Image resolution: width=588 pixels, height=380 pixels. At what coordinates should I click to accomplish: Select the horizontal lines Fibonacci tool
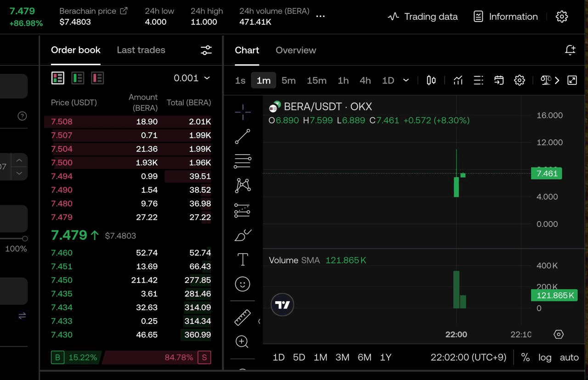243,161
